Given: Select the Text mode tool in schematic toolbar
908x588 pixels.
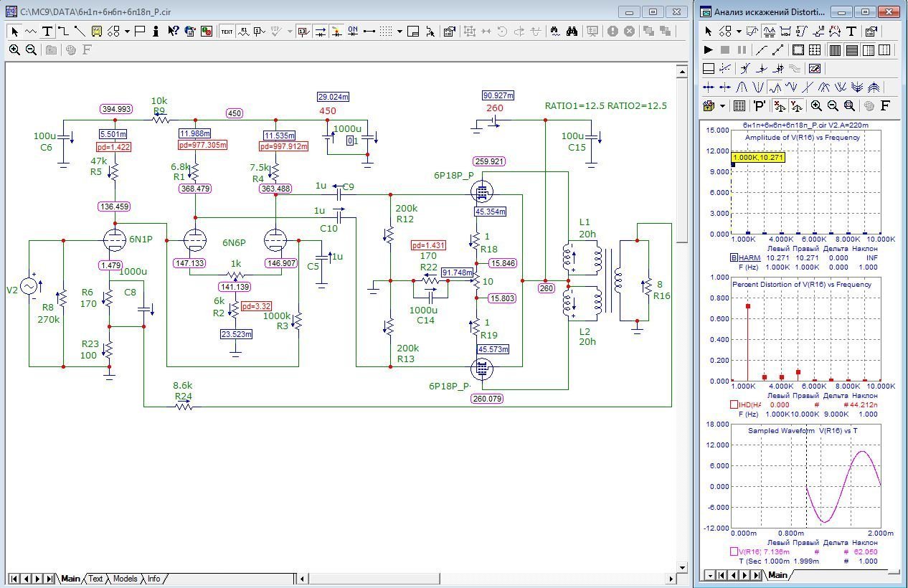Looking at the screenshot, I should point(47,32).
